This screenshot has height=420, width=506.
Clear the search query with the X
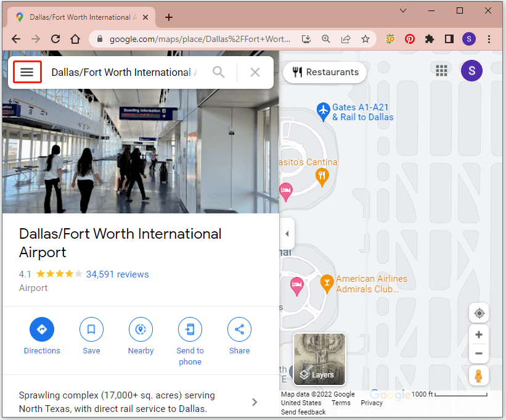pos(255,72)
